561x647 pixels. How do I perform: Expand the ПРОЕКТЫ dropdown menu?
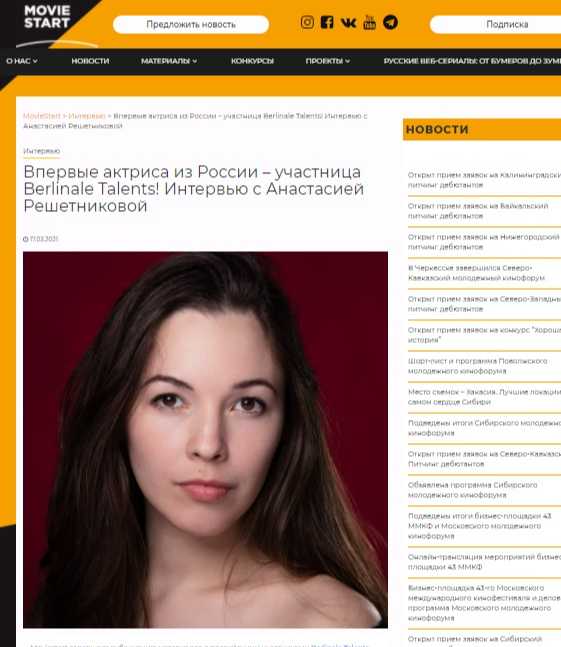pyautogui.click(x=328, y=61)
